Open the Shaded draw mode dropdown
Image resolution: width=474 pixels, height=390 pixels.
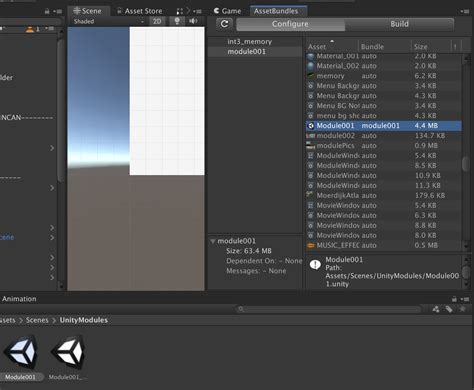[x=109, y=21]
